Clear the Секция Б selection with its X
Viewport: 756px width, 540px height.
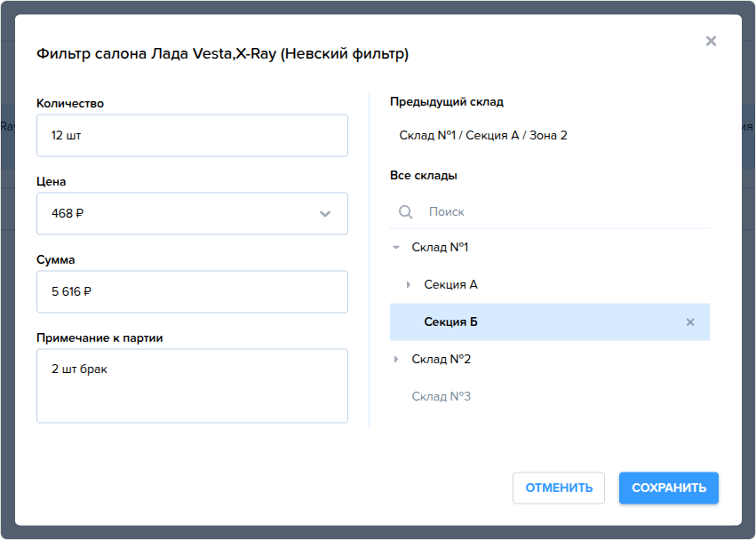tap(690, 322)
